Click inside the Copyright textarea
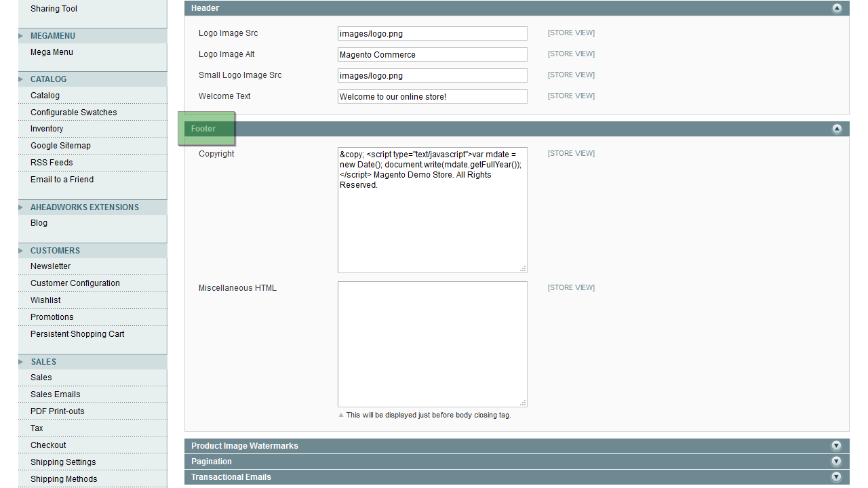868x488 pixels. click(x=433, y=210)
